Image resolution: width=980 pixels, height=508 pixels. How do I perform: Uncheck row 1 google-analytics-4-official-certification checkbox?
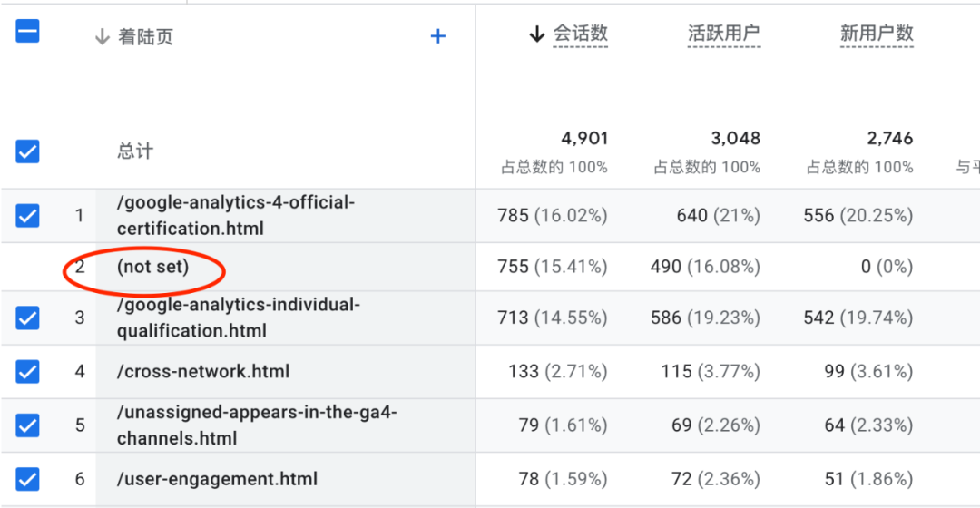(28, 215)
